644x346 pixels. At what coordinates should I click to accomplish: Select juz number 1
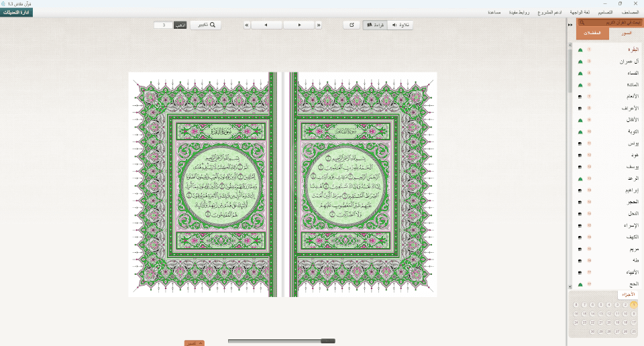pyautogui.click(x=634, y=304)
